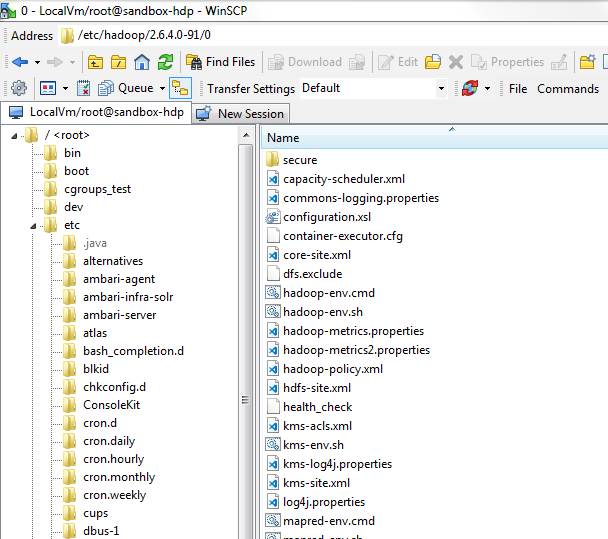Open the home directory icon

click(142, 62)
